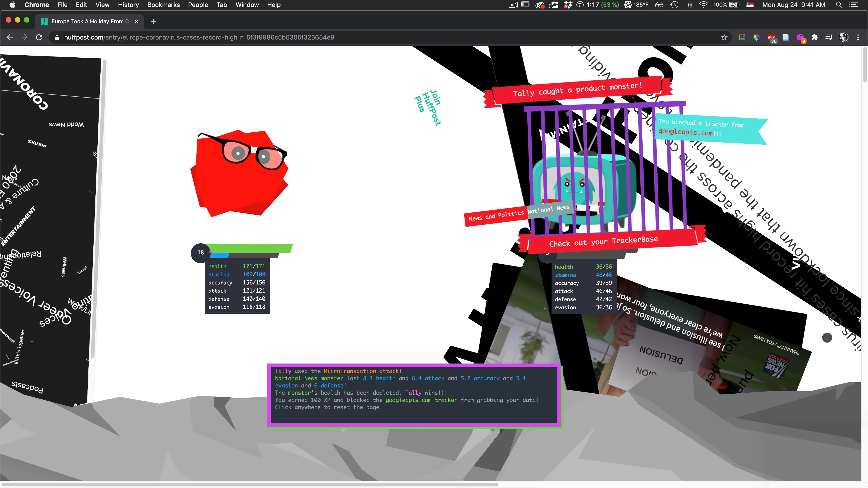Open the Tally pink monster extension
Image resolution: width=868 pixels, height=488 pixels.
click(x=801, y=38)
